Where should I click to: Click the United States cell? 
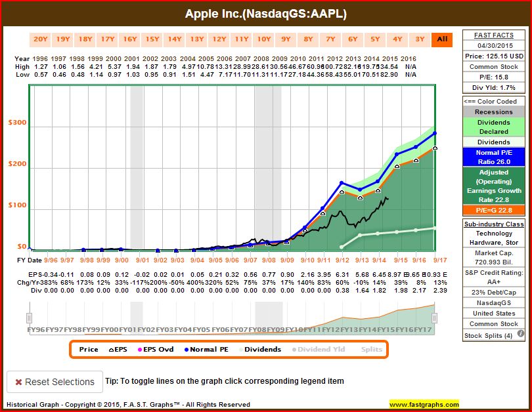(494, 314)
